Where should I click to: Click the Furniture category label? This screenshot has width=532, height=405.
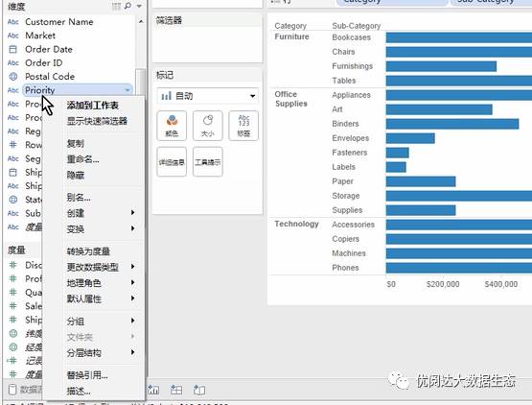point(291,36)
